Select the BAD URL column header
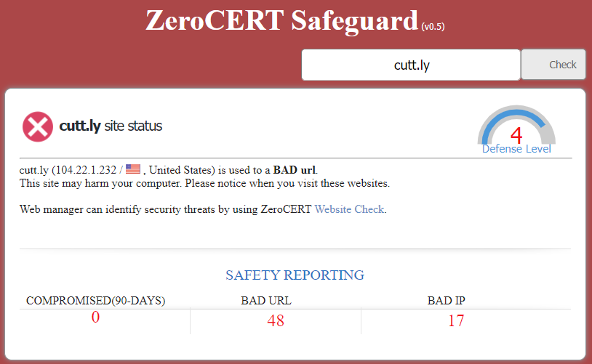The height and width of the screenshot is (364, 592). click(x=266, y=301)
